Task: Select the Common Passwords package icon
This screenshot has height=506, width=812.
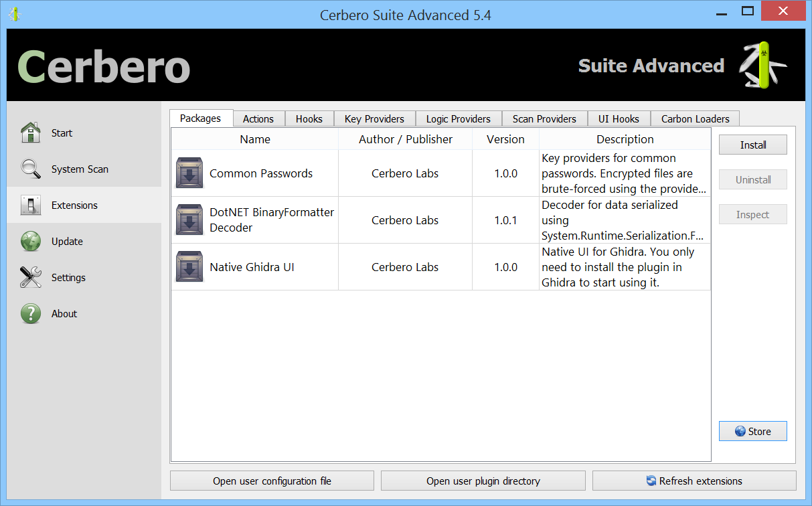Action: 190,173
